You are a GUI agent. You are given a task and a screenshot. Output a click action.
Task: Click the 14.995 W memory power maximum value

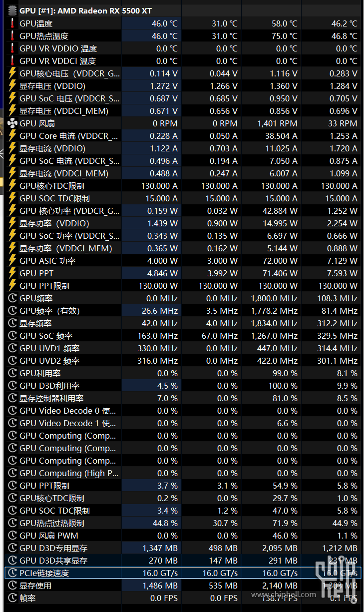[279, 223]
